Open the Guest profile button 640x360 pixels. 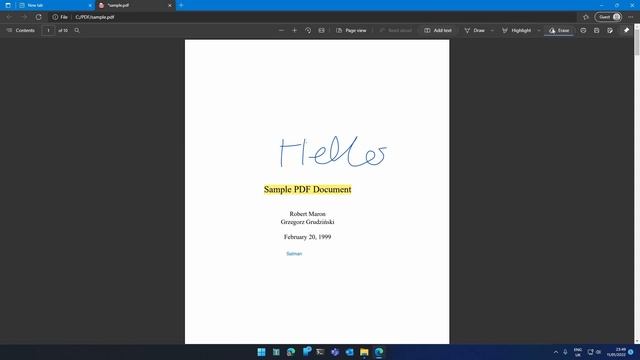[608, 17]
